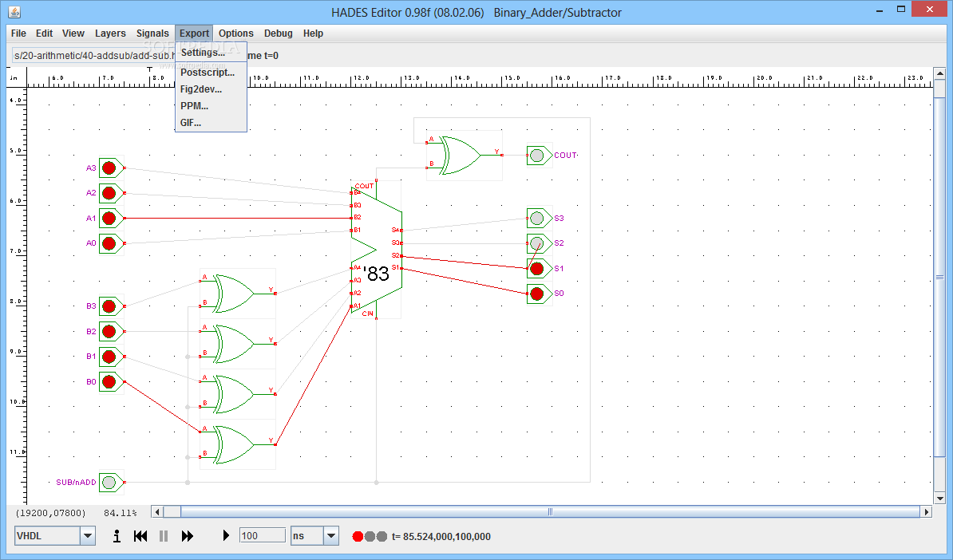This screenshot has height=560, width=953.
Task: Select the XOR gate connected to B2
Action: tap(238, 344)
